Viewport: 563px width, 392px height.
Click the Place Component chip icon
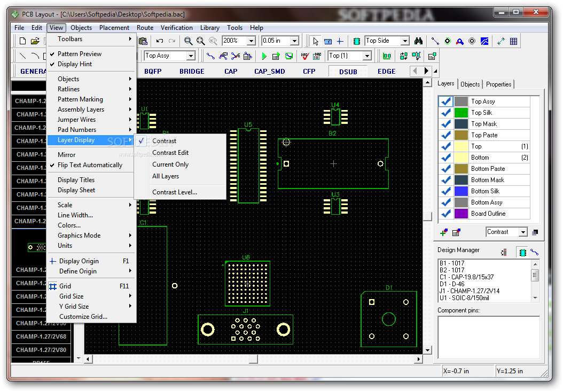[x=356, y=41]
